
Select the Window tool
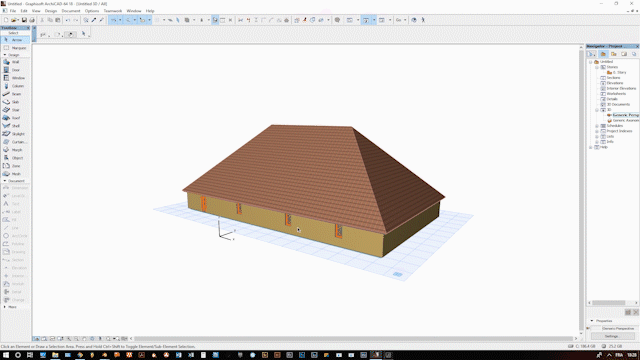(x=15, y=78)
